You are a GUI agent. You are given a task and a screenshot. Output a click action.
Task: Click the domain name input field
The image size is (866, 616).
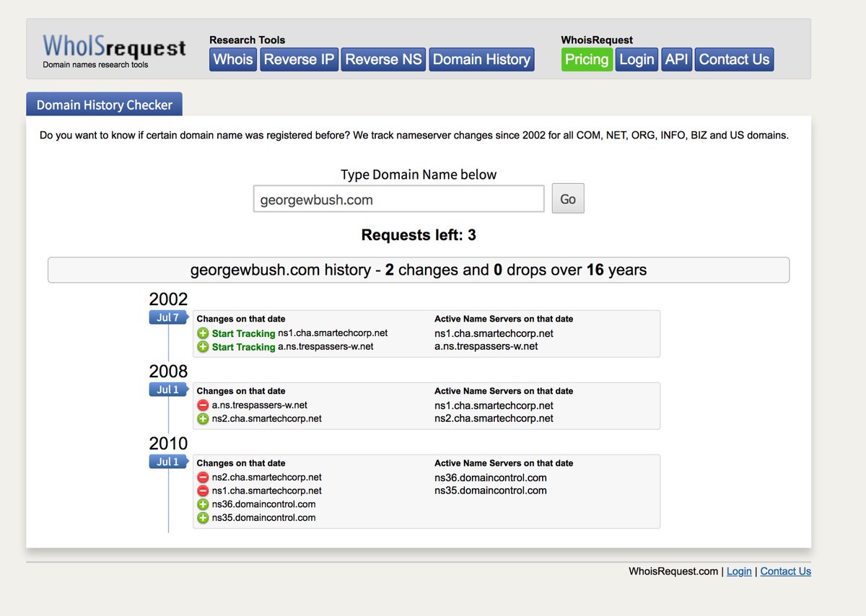tap(399, 199)
